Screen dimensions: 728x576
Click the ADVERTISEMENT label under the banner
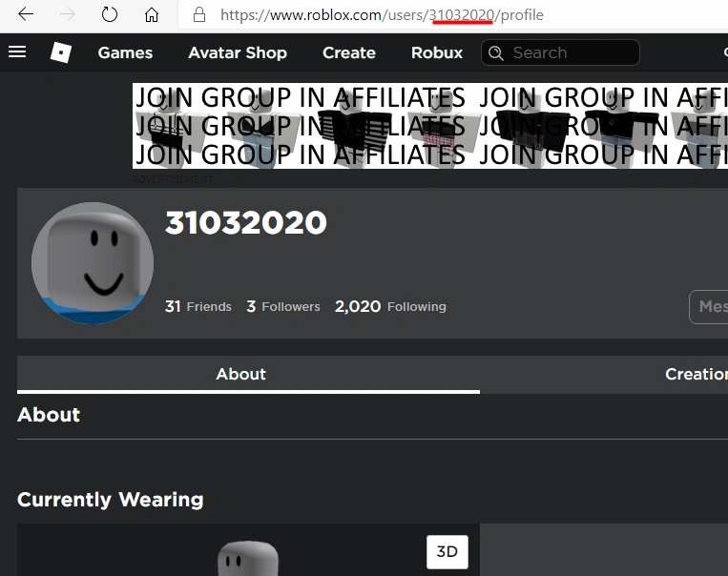[173, 179]
